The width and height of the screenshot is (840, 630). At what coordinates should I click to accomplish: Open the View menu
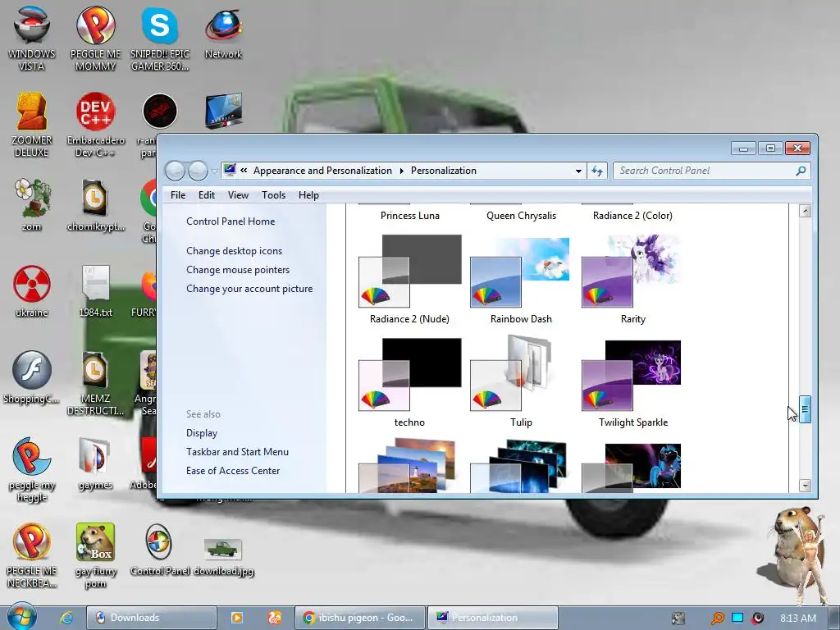238,195
